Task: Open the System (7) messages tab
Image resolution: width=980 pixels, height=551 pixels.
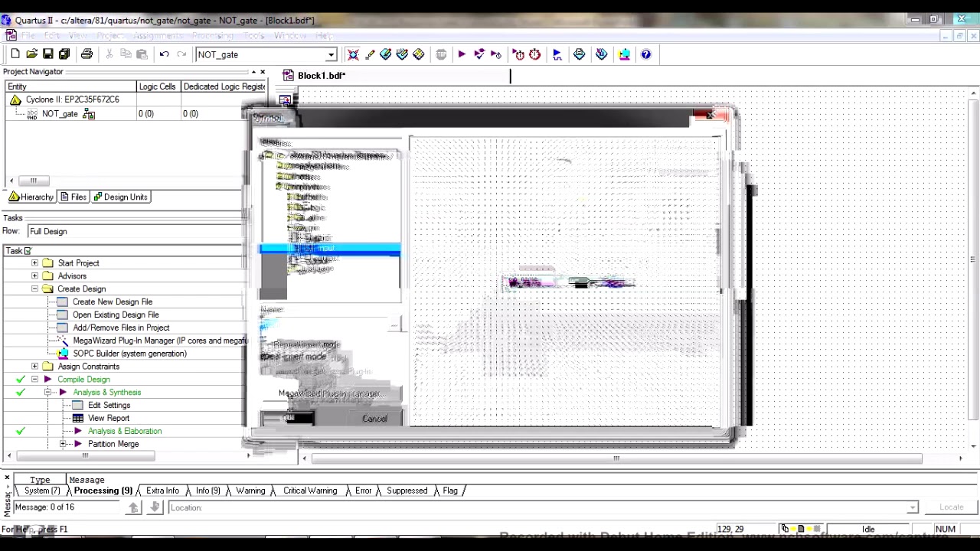Action: [41, 491]
